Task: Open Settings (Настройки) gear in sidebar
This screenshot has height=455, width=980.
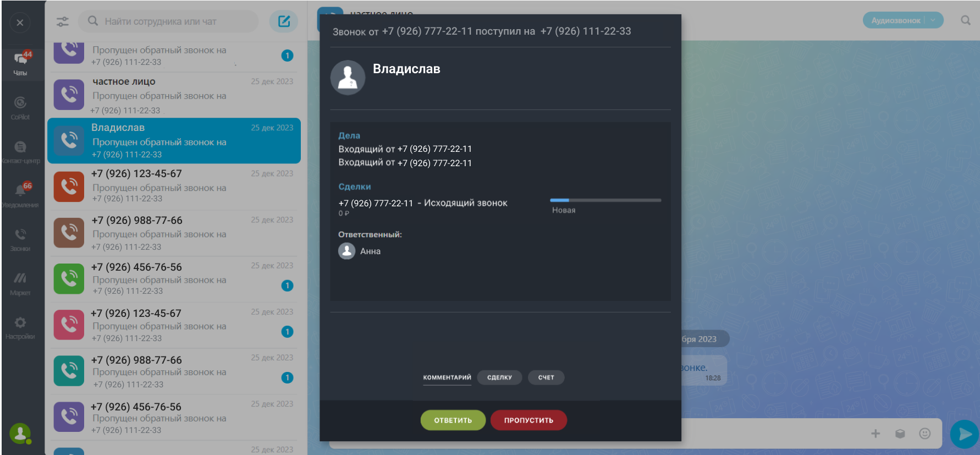Action: click(20, 327)
